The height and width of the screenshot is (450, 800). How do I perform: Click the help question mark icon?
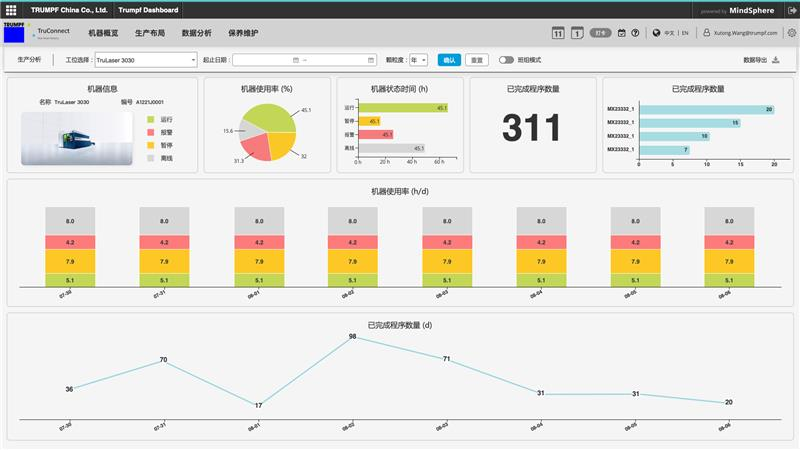coord(635,33)
